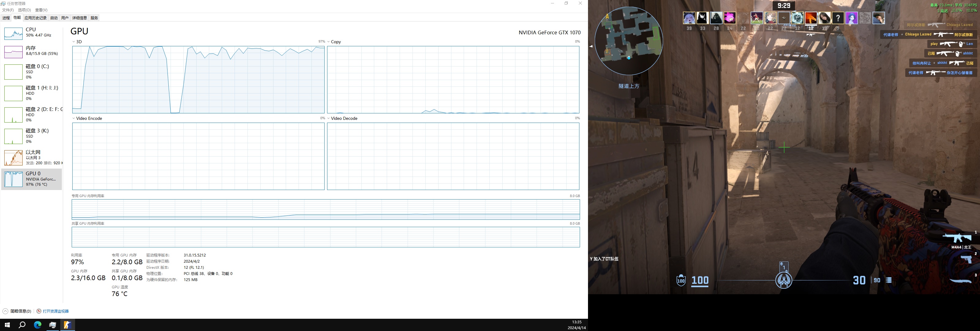Select 磁盘 0 (C:) SSD entry
The height and width of the screenshot is (331, 980).
point(32,72)
